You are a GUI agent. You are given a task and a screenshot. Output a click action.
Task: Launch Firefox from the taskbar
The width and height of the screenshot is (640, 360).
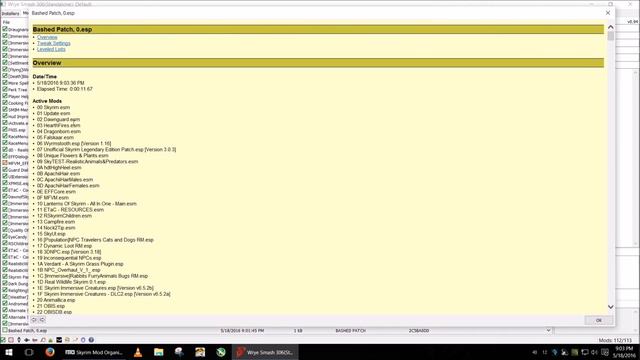tap(50, 352)
